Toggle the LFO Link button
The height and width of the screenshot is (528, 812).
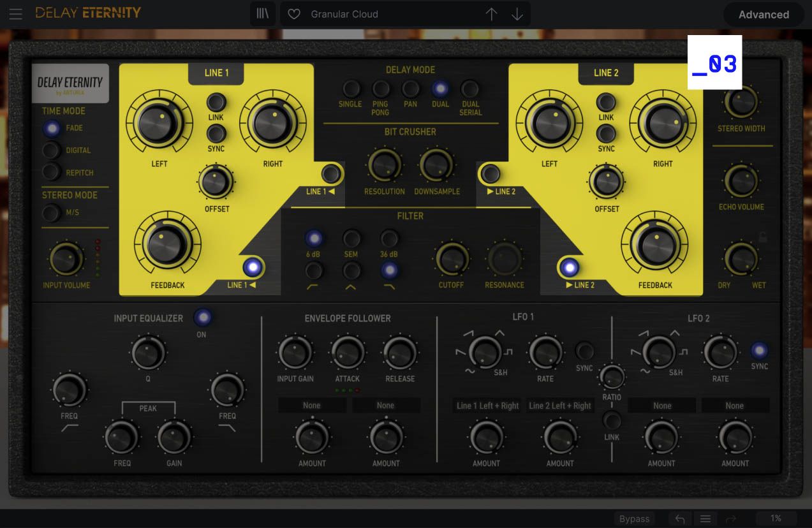(612, 420)
